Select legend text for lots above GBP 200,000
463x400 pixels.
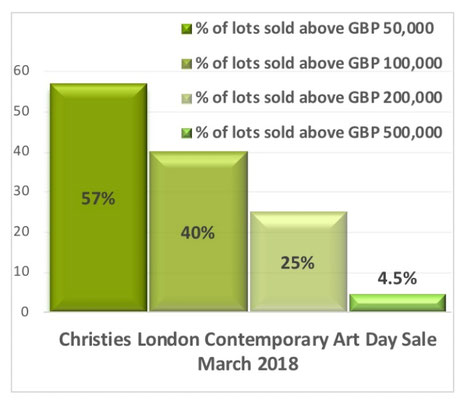[319, 98]
